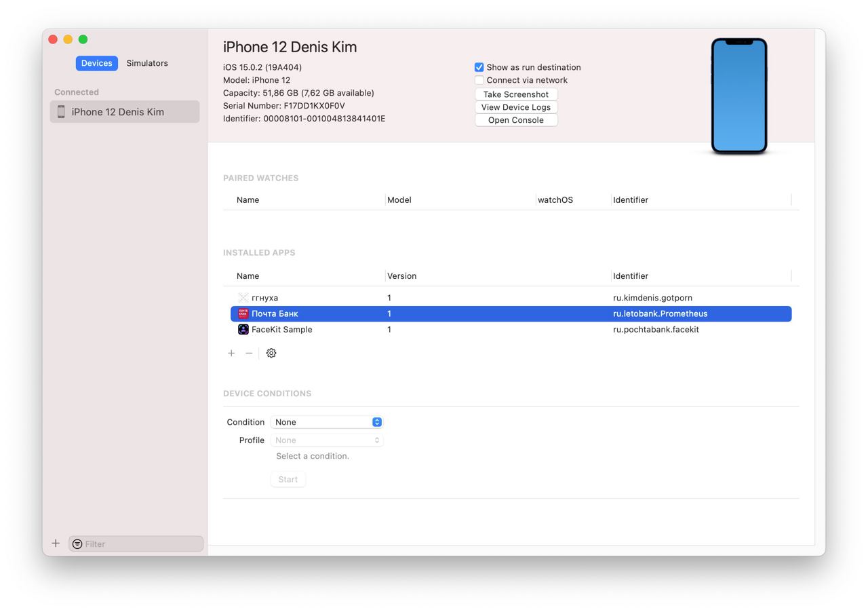
Task: Click the Model: iPhone 12 text
Action: (x=256, y=80)
